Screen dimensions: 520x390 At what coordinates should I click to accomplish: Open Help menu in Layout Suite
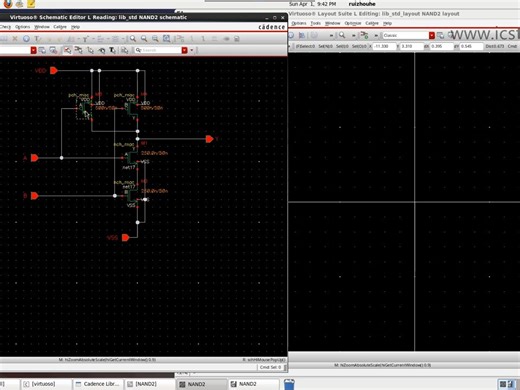pos(387,23)
